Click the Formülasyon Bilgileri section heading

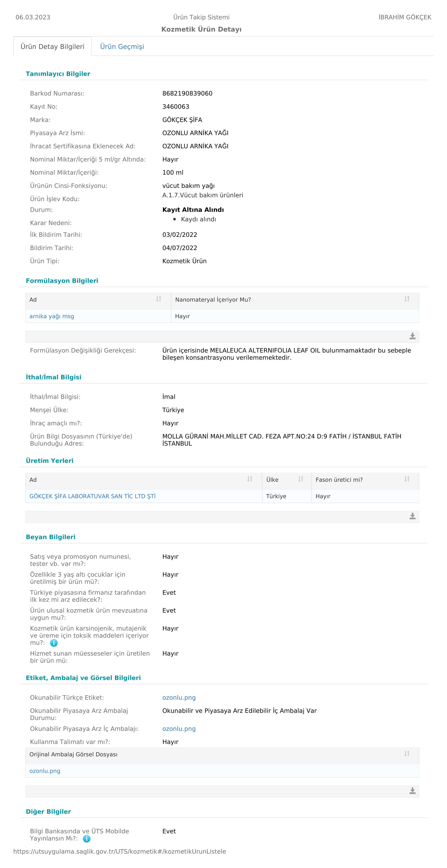pyautogui.click(x=62, y=281)
